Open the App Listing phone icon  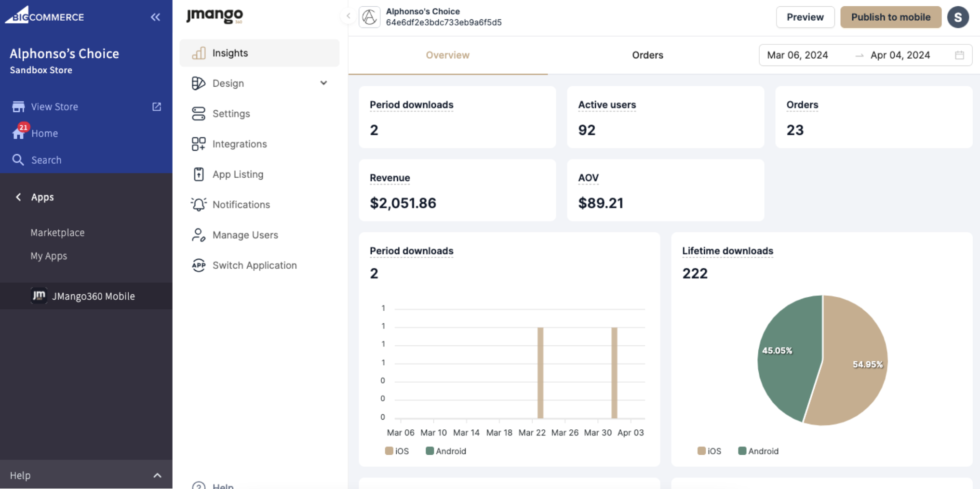(x=199, y=174)
